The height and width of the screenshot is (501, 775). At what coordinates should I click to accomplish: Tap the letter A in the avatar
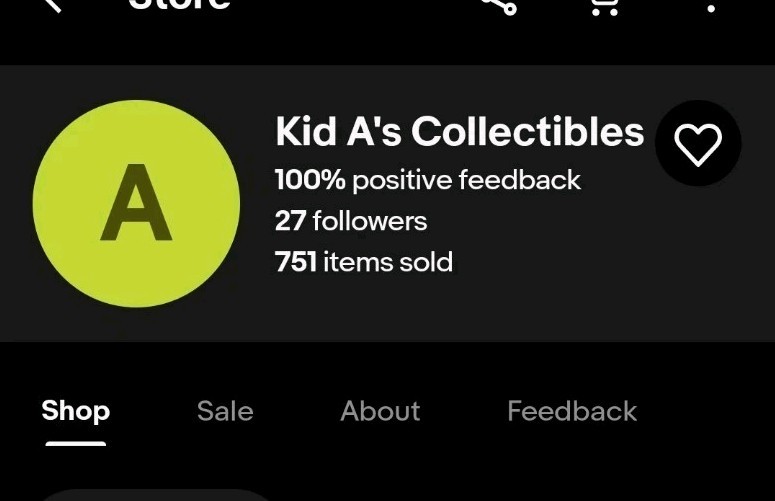click(136, 204)
